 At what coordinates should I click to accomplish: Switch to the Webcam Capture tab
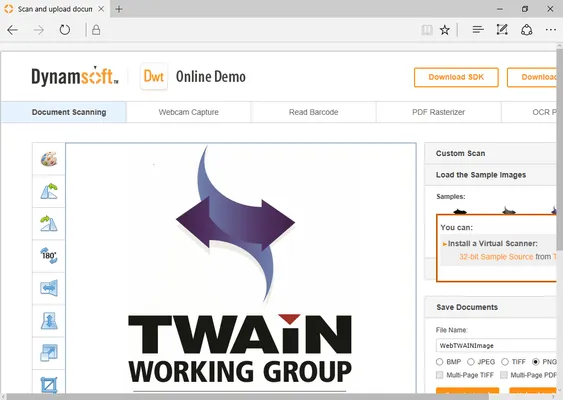tap(189, 112)
